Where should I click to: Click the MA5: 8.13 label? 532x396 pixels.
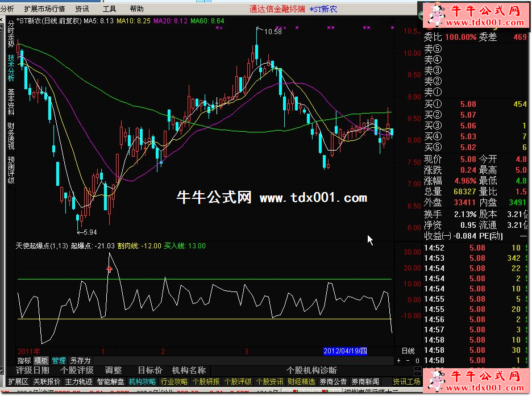pyautogui.click(x=99, y=21)
